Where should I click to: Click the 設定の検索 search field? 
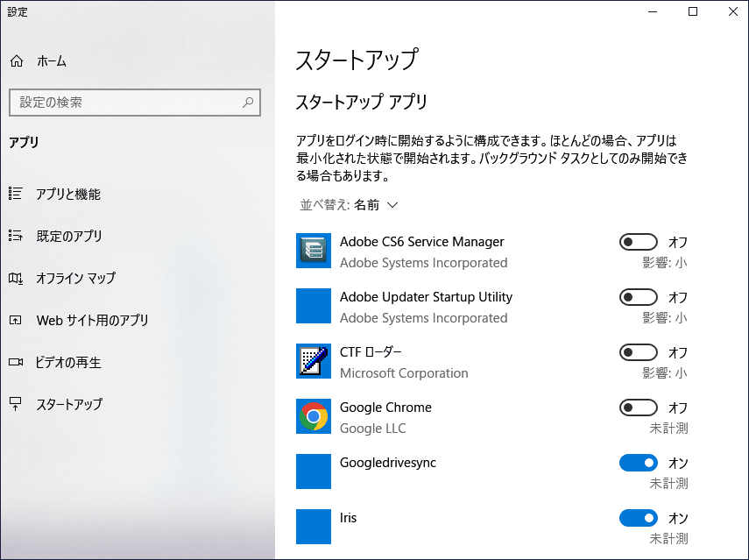point(131,103)
